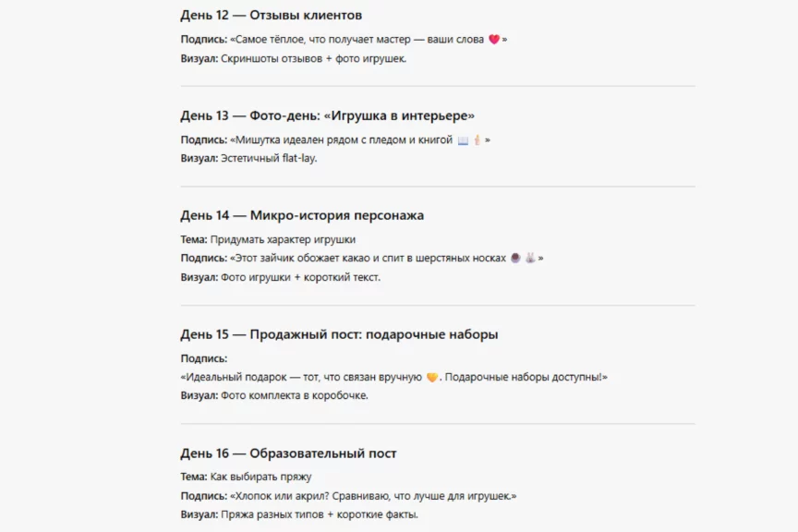Image resolution: width=798 pixels, height=532 pixels.
Task: Click heading «День 16 — Образовательный пост»
Action: pyautogui.click(x=288, y=453)
